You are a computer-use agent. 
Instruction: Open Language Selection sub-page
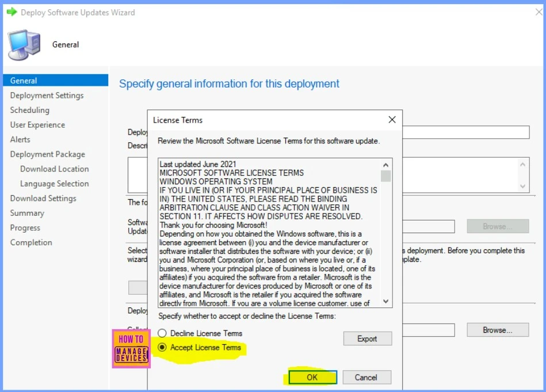[x=55, y=184]
